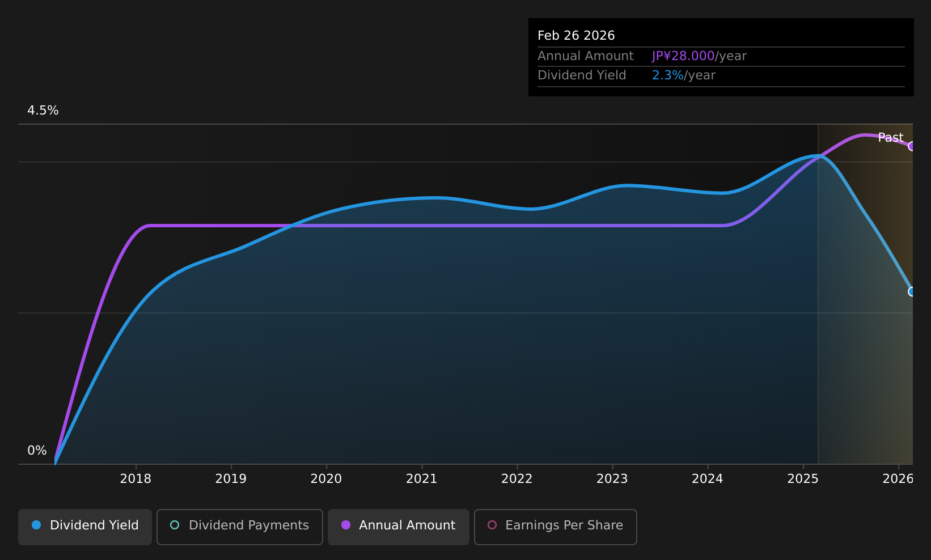Click the 2020 x-axis label
This screenshot has height=560, width=931.
pos(326,479)
